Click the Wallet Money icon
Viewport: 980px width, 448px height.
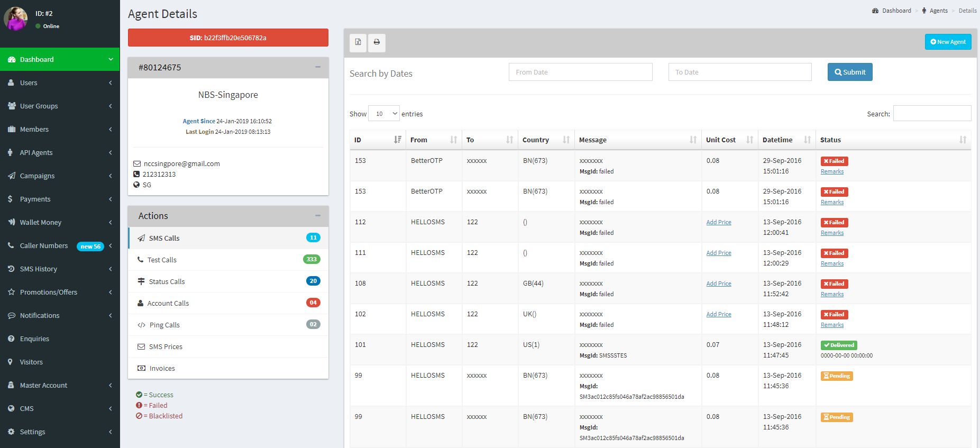coord(12,222)
